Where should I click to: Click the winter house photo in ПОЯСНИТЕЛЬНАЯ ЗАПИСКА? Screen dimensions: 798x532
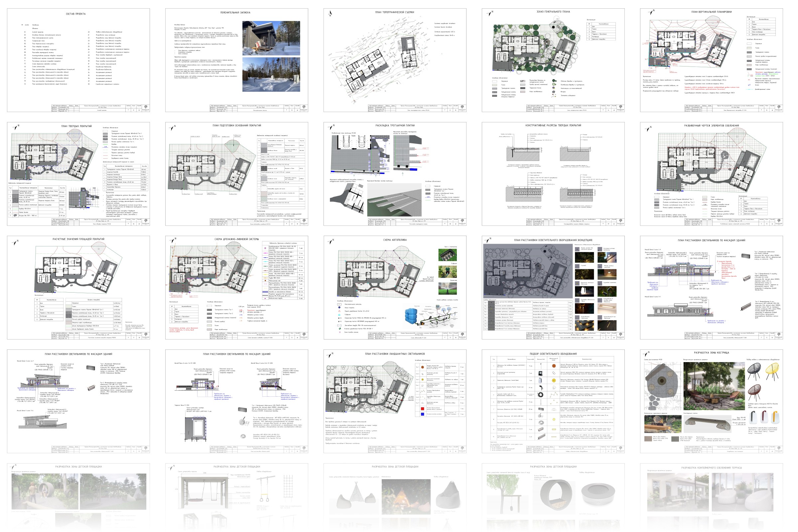tap(271, 38)
